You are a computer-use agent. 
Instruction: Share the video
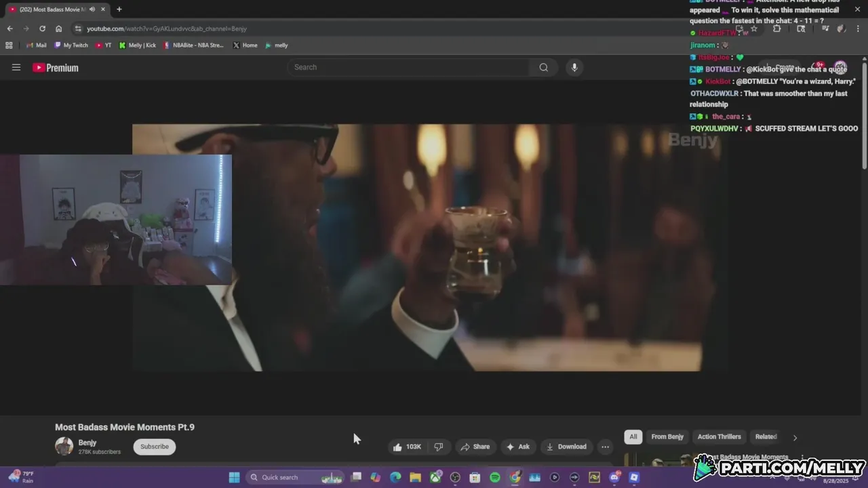click(x=475, y=447)
